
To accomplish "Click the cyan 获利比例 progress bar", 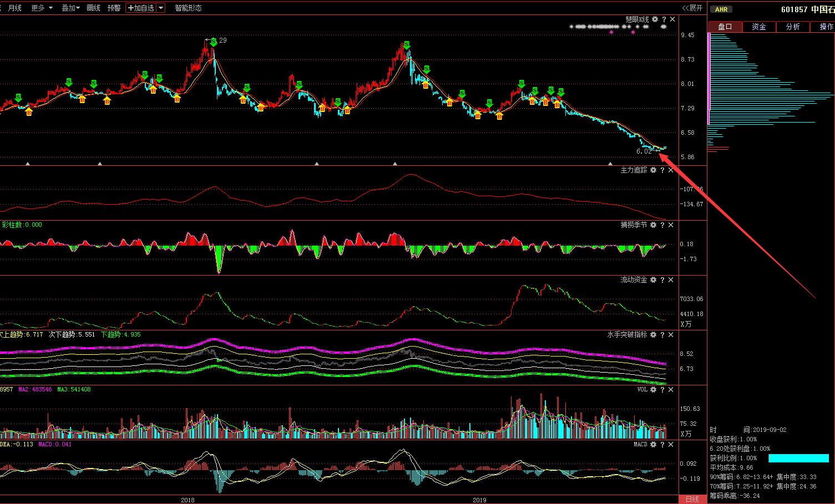I will [798, 458].
